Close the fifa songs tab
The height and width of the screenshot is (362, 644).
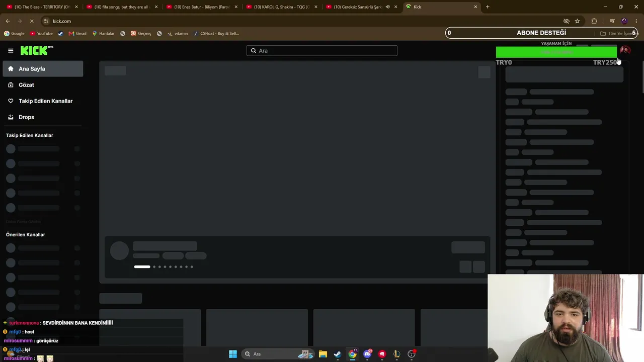(156, 7)
